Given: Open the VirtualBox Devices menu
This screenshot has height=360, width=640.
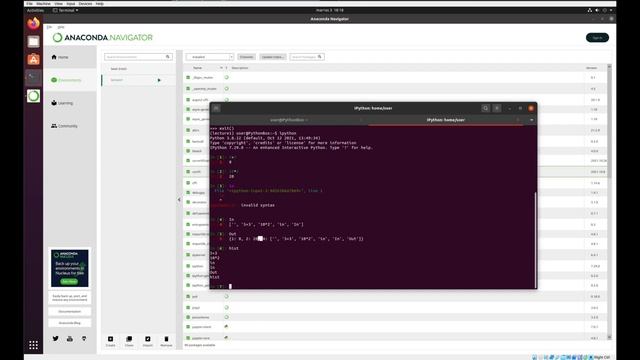Looking at the screenshot, I should coord(85,4).
